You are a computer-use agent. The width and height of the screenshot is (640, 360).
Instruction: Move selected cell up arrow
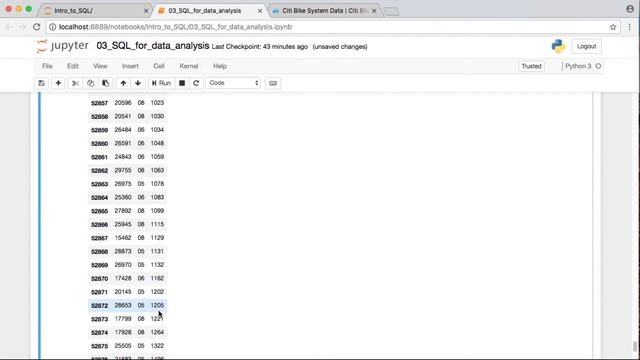pos(123,83)
